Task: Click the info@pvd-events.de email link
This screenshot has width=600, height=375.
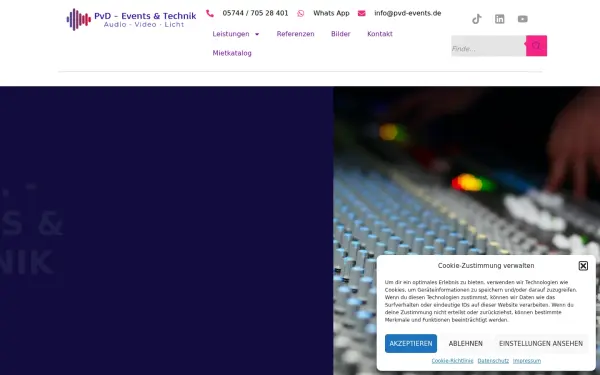Action: (408, 13)
